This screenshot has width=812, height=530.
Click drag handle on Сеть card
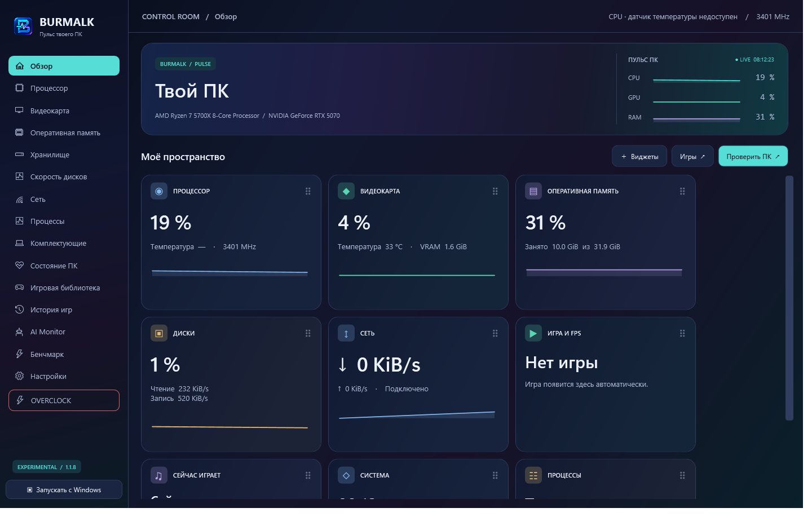tap(495, 333)
